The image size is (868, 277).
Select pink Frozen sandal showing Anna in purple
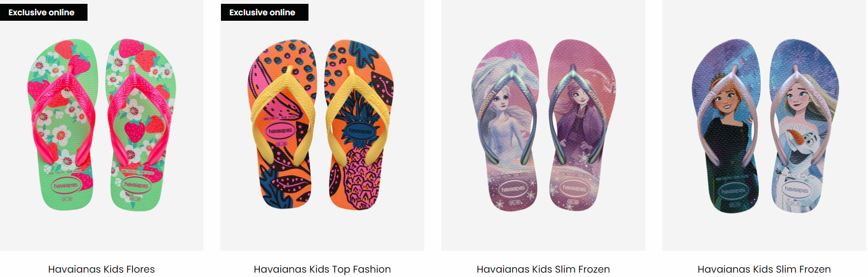581,125
